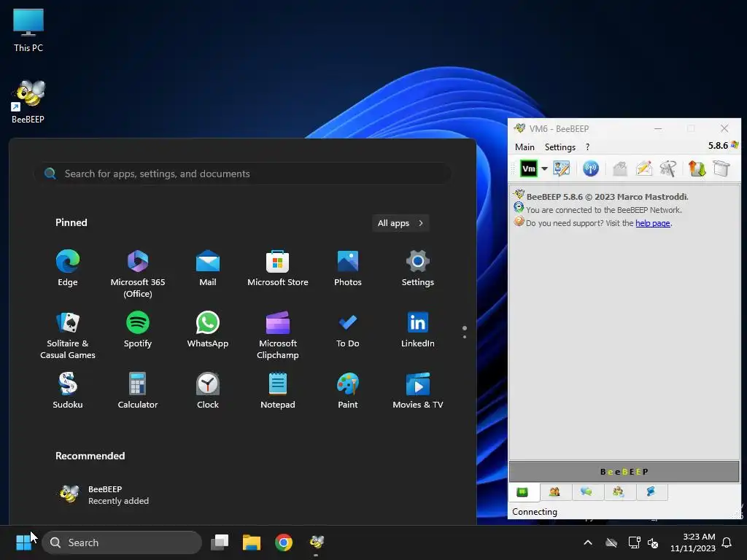The image size is (747, 560).
Task: Open Sudoku pinned app
Action: point(68,391)
